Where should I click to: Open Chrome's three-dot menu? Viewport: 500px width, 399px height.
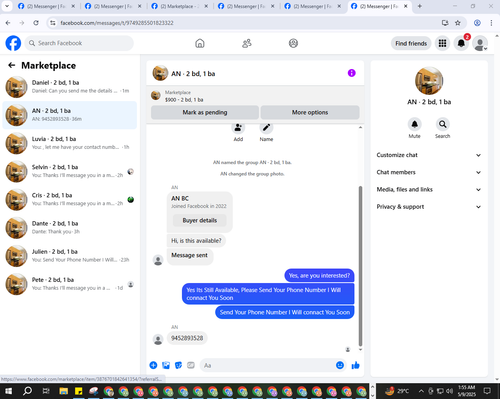[x=491, y=23]
